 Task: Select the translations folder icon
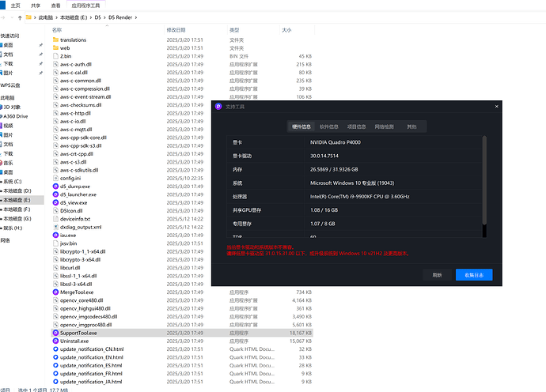[x=55, y=40]
